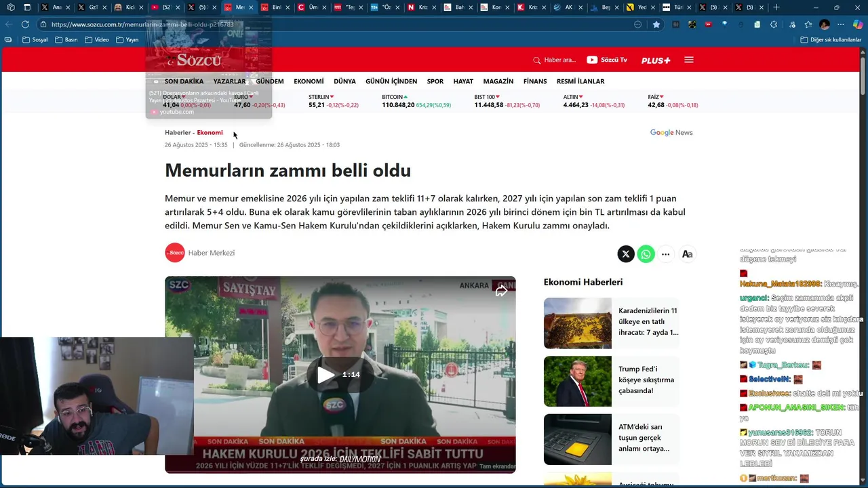Open Sözcü Tv link
This screenshot has width=868, height=488.
tap(607, 60)
